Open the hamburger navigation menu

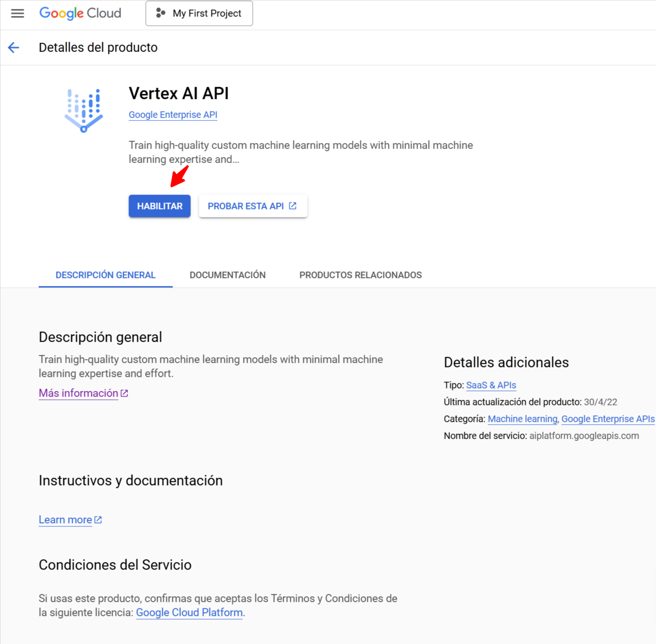[17, 13]
